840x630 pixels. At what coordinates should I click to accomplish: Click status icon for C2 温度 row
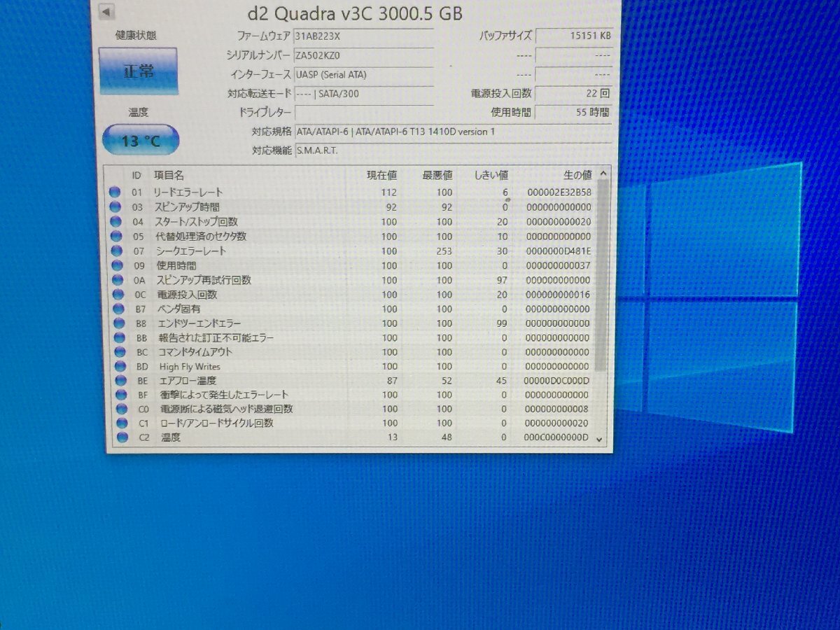tap(123, 437)
